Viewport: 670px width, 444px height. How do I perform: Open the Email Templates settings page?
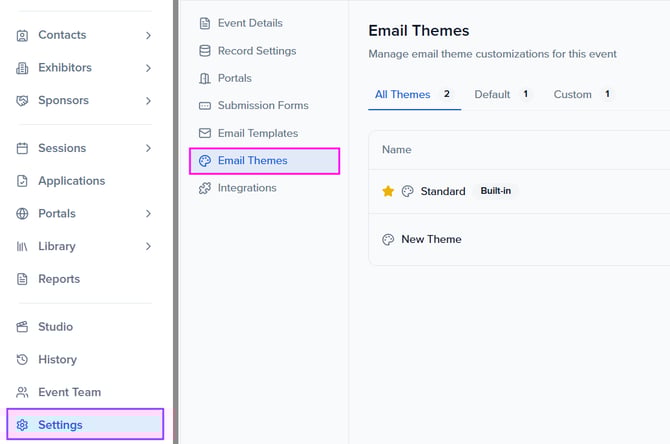click(x=257, y=133)
